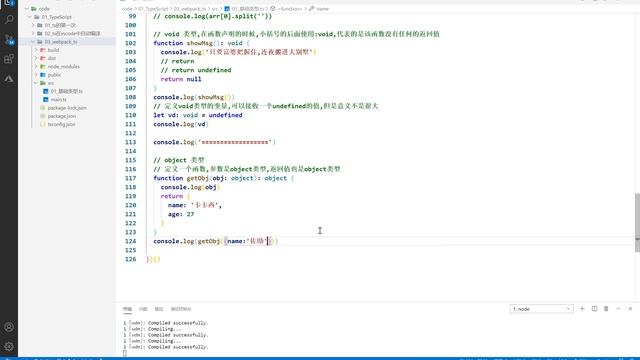
Task: Select the build folder in explorer
Action: point(53,50)
